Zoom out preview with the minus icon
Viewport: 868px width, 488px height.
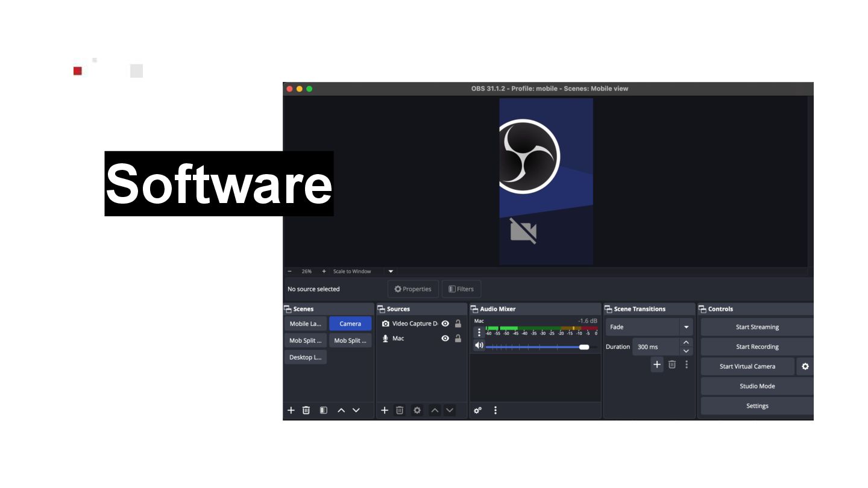click(289, 271)
